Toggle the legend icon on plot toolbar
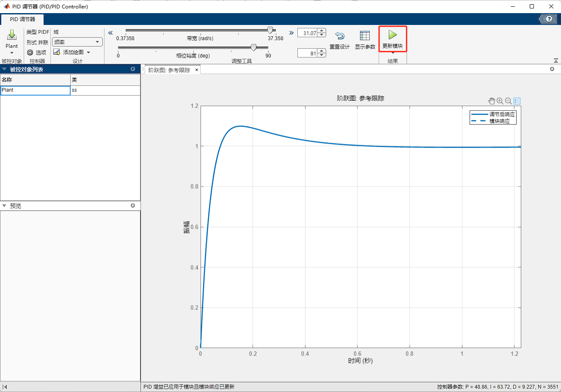Image resolution: width=561 pixels, height=392 pixels. pyautogui.click(x=517, y=101)
